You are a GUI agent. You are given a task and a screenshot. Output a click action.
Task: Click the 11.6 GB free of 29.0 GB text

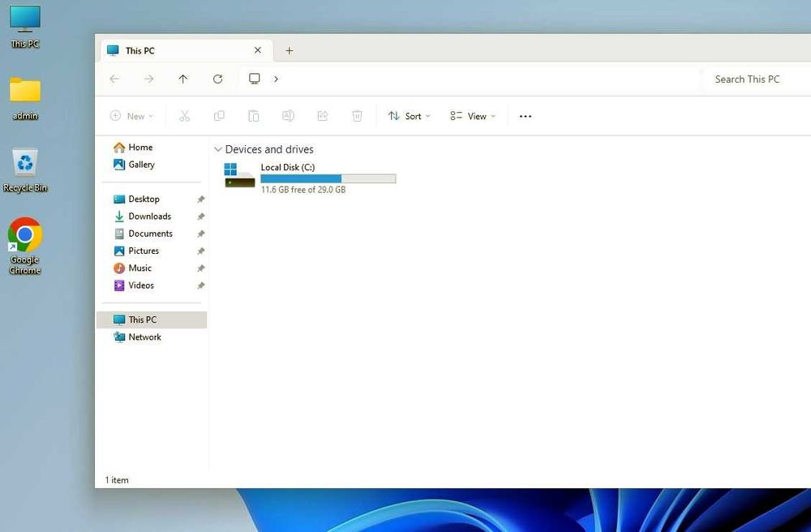tap(303, 190)
